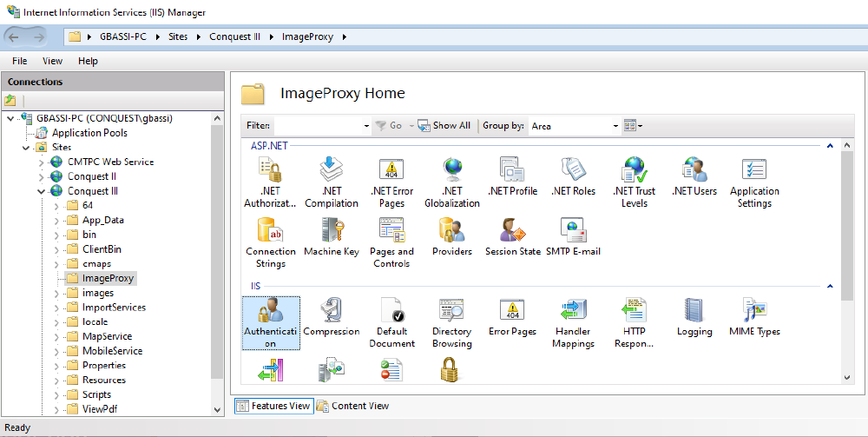Click the view mode icon button
868x437 pixels.
pyautogui.click(x=632, y=126)
